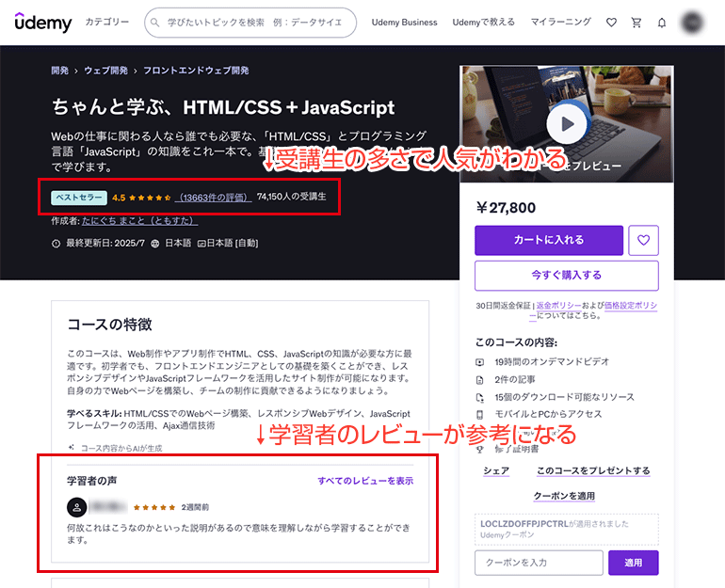Open the wishlist heart icon in header
Viewport: 725px width, 588px height.
click(611, 23)
